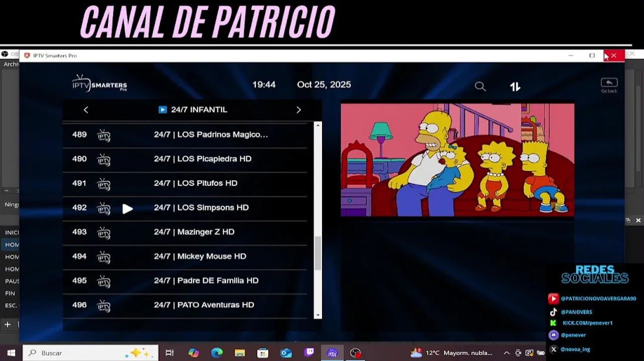Click channel logo icon for row 489
Viewport: 644px width, 361px height.
point(104,135)
